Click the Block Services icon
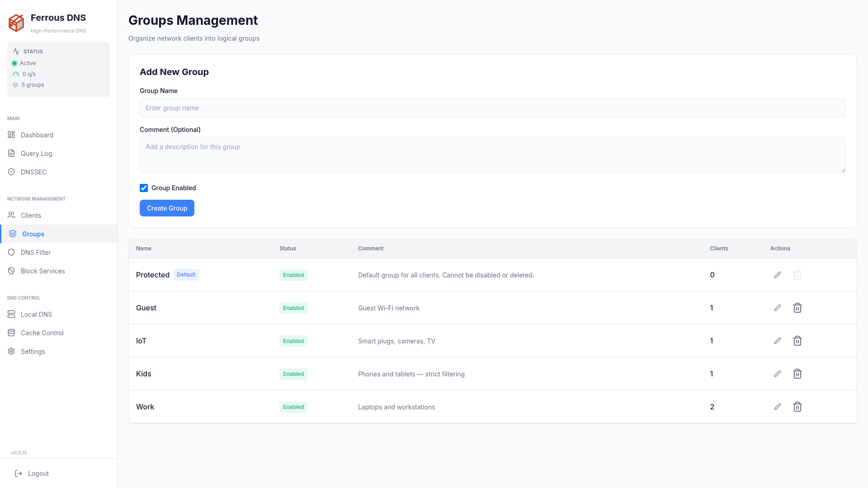 [11, 271]
